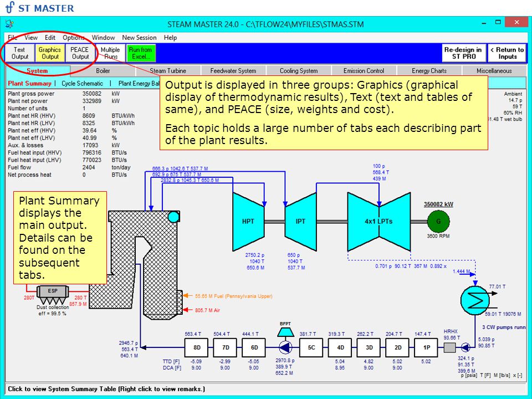Screen dimensions: 532x399
Task: Open the File menu
Action: point(12,38)
